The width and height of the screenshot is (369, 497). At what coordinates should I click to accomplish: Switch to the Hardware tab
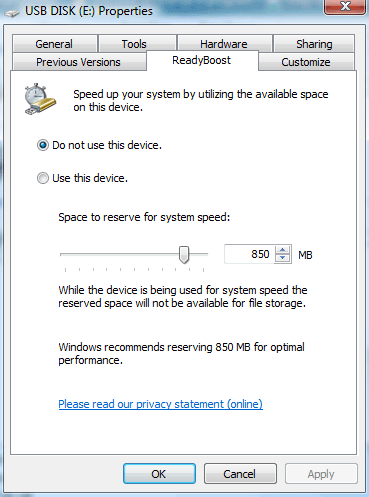point(225,44)
